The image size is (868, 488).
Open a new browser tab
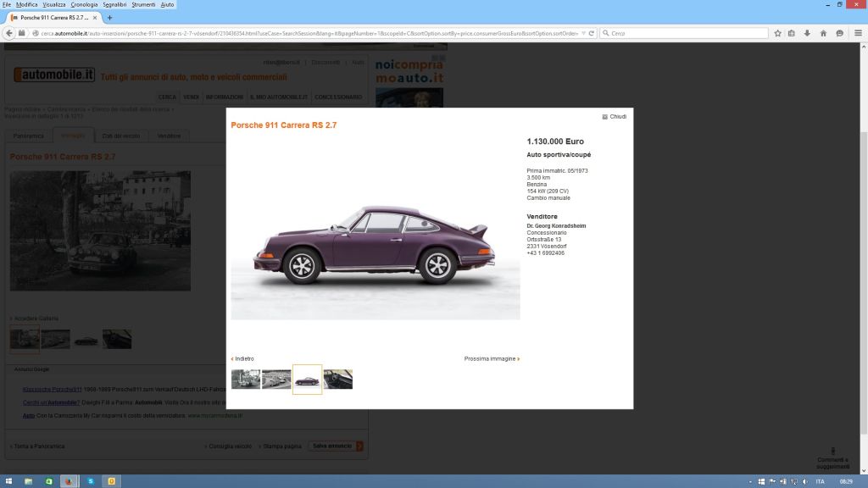(109, 18)
